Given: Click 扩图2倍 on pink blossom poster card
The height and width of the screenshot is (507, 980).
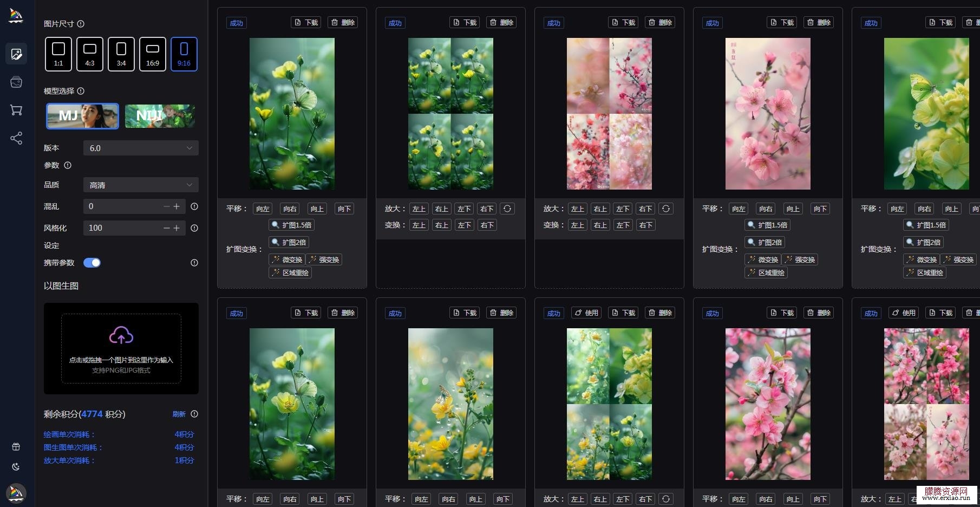Looking at the screenshot, I should [x=766, y=242].
